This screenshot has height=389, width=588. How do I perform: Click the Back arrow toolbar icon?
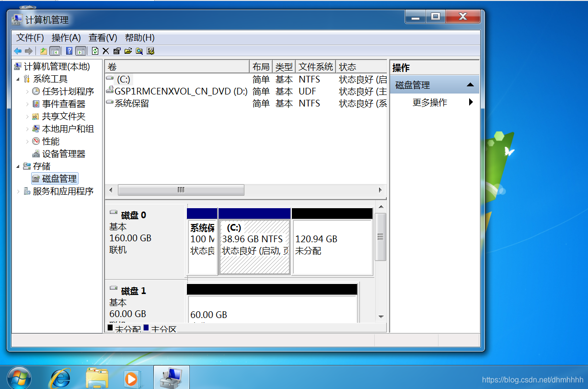click(18, 51)
